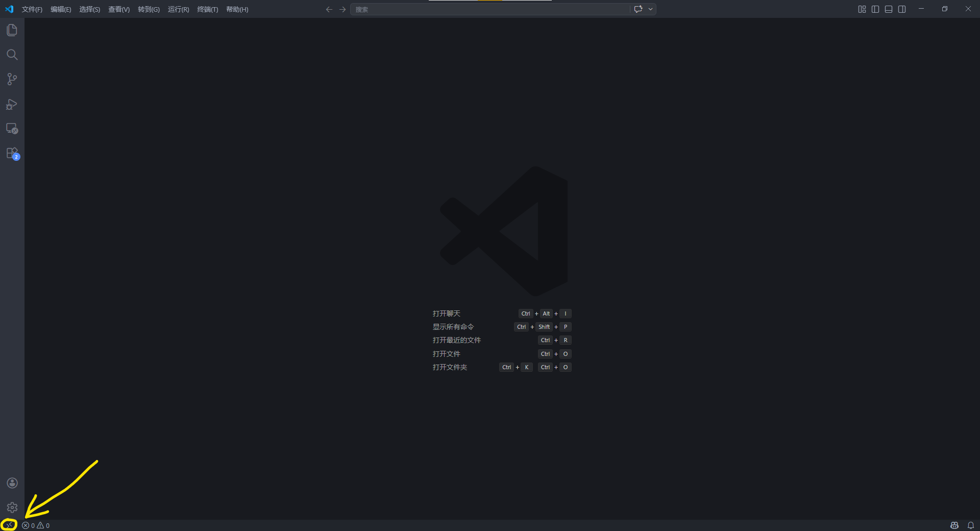Click the Copilot status icon
Viewport: 980px width, 531px height.
954,525
